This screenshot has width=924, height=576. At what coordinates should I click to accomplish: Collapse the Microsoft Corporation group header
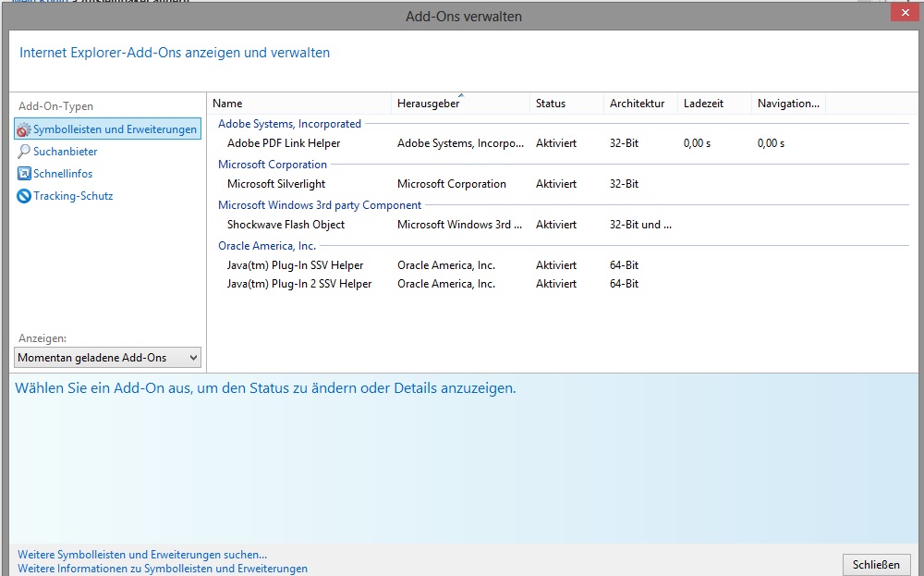pos(273,165)
